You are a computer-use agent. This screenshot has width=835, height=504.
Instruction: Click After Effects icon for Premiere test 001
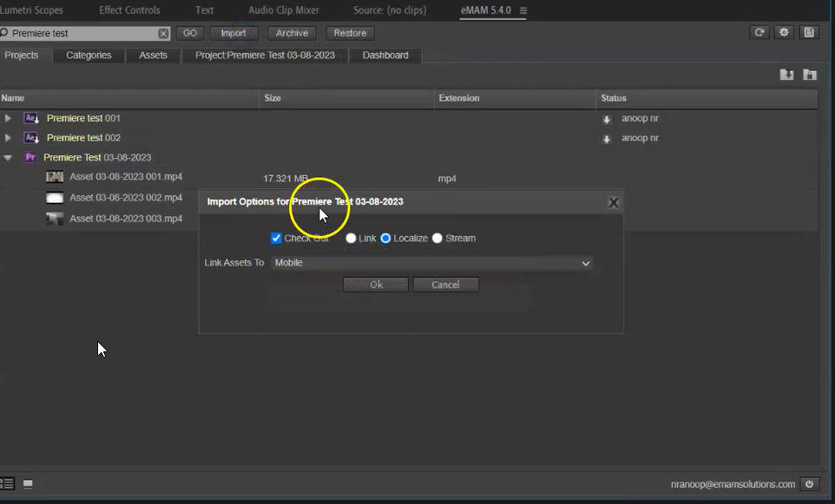coord(31,118)
